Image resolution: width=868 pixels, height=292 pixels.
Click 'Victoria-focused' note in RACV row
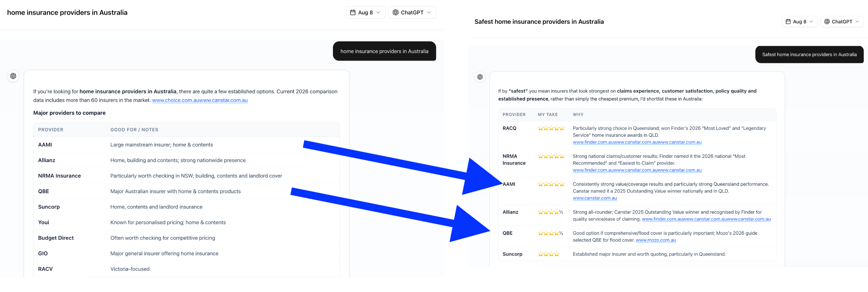pos(130,269)
